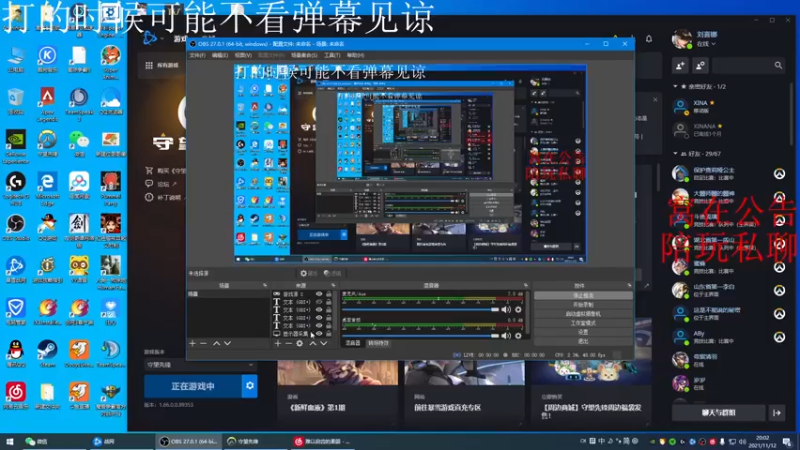Toggle lock on game capture source

(329, 294)
